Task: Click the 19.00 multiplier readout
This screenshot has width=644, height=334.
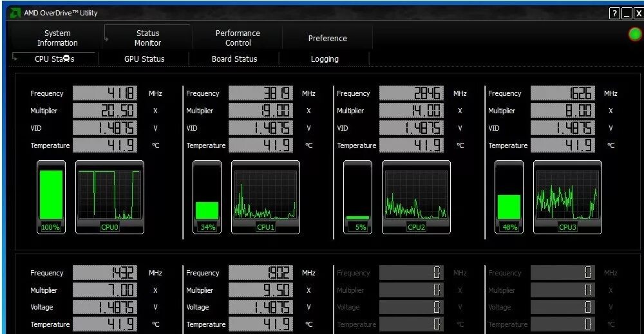Action: [x=261, y=111]
